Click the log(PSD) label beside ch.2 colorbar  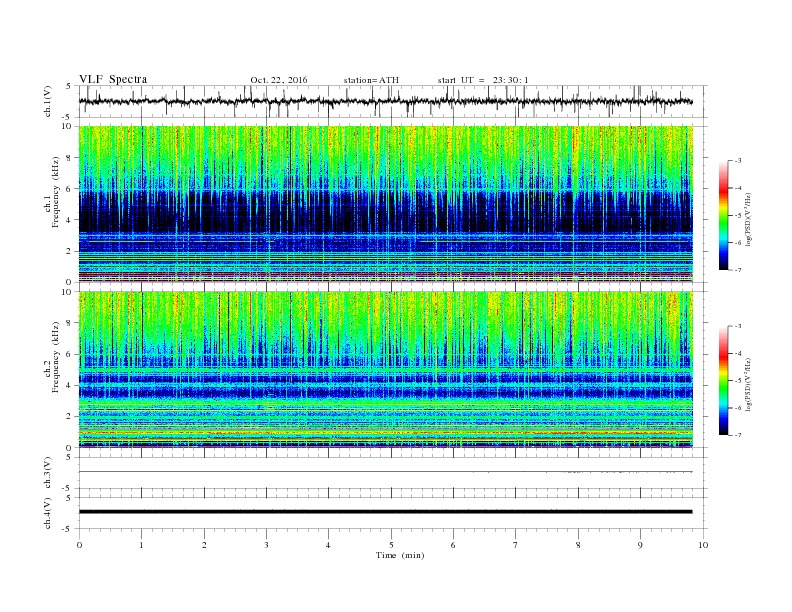[750, 384]
